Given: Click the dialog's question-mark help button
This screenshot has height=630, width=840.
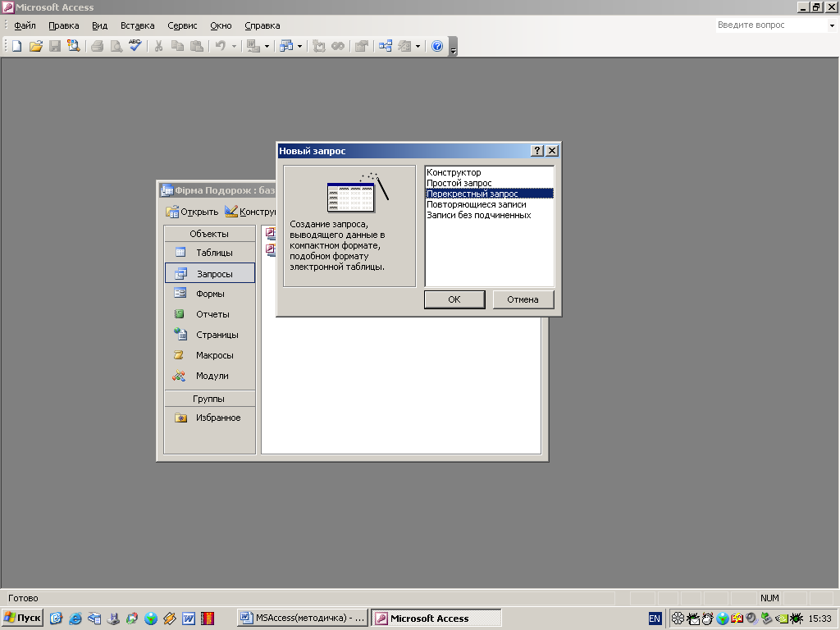Looking at the screenshot, I should pos(536,151).
